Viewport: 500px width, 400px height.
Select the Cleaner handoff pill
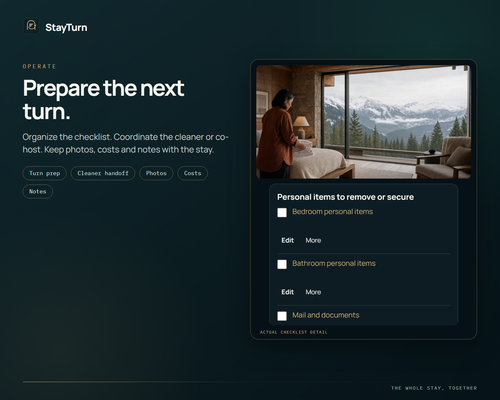point(103,173)
